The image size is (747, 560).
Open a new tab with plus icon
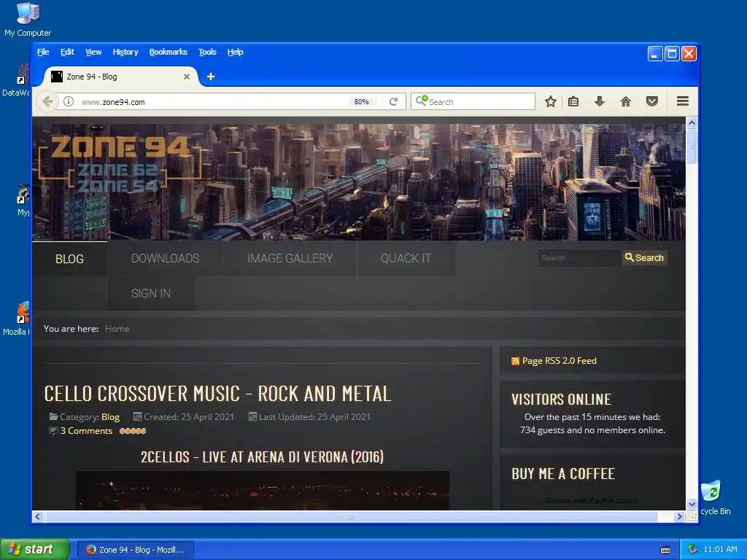[x=211, y=77]
